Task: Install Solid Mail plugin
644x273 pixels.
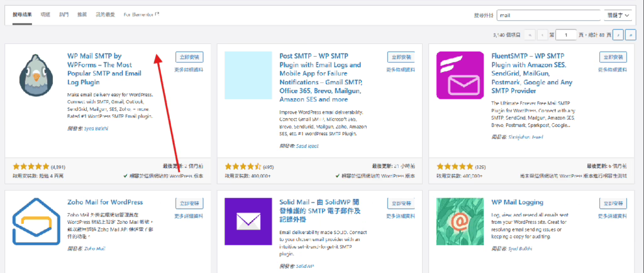Action: point(401,203)
